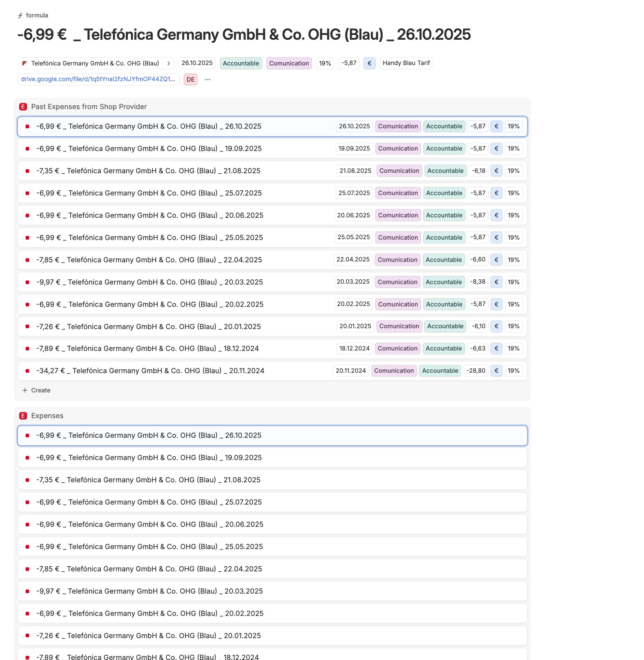Click the Handy Blau Tarif description chip
644x660 pixels.
406,63
